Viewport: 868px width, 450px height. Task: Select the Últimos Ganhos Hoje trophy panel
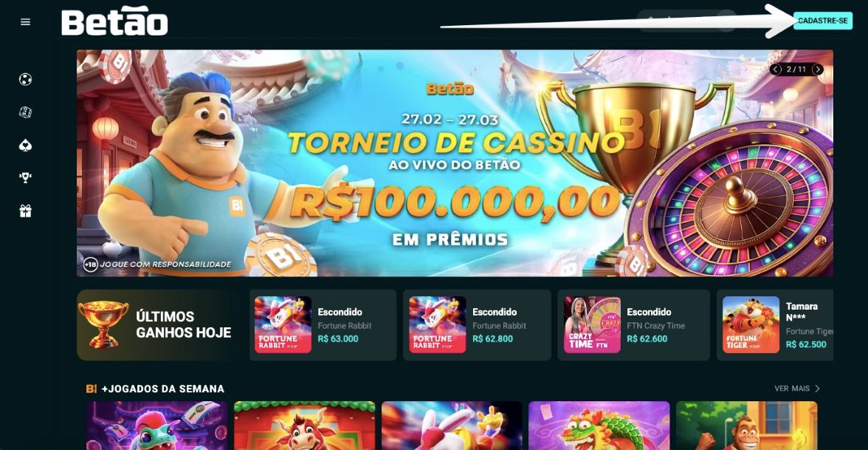pyautogui.click(x=160, y=325)
